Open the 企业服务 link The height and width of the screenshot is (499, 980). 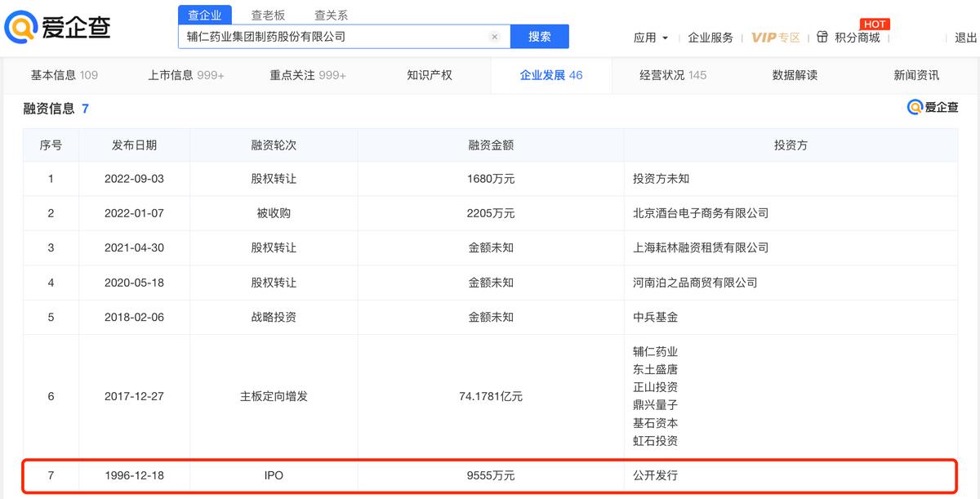(710, 38)
